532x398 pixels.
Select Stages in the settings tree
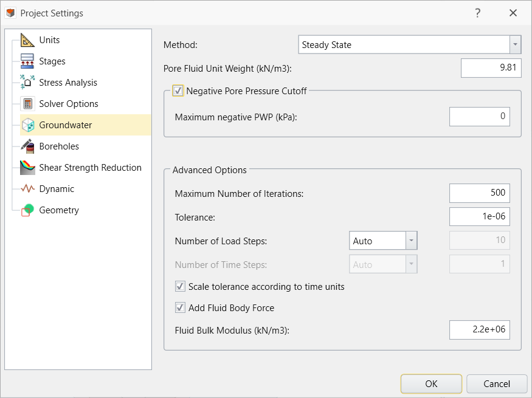click(52, 61)
